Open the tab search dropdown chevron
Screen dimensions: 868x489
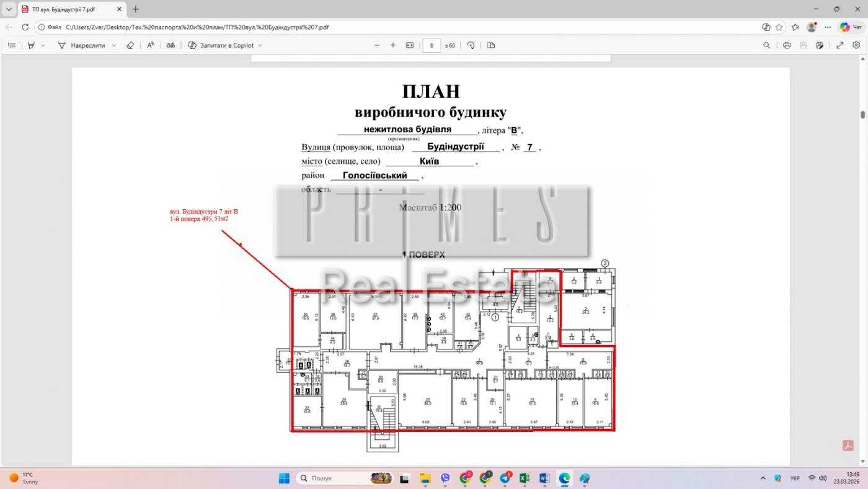pyautogui.click(x=9, y=9)
